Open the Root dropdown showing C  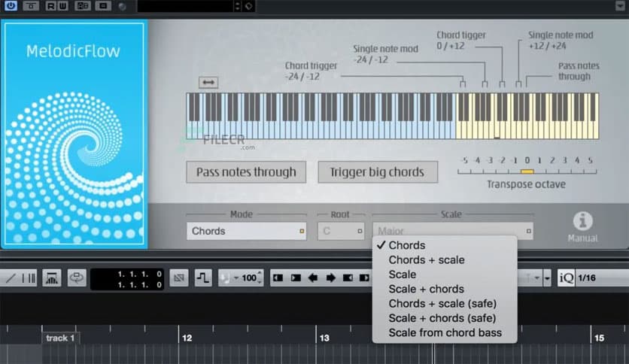point(341,231)
